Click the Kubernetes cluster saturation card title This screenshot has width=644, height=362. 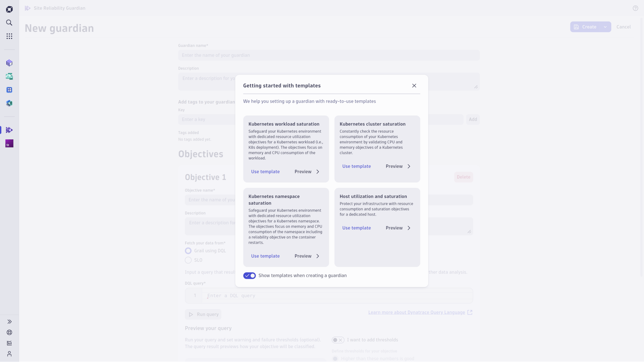[x=372, y=124]
